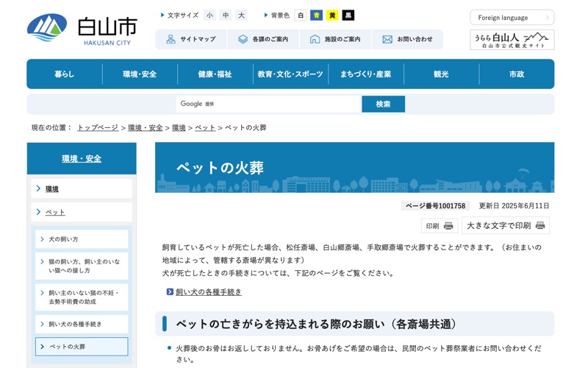588x368 pixels.
Task: Open the 暮らし main menu
Action: pyautogui.click(x=65, y=74)
